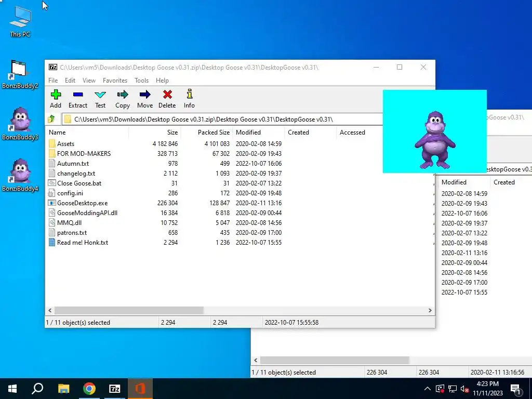
Task: Click the muted volume tray icon
Action: coord(465,389)
